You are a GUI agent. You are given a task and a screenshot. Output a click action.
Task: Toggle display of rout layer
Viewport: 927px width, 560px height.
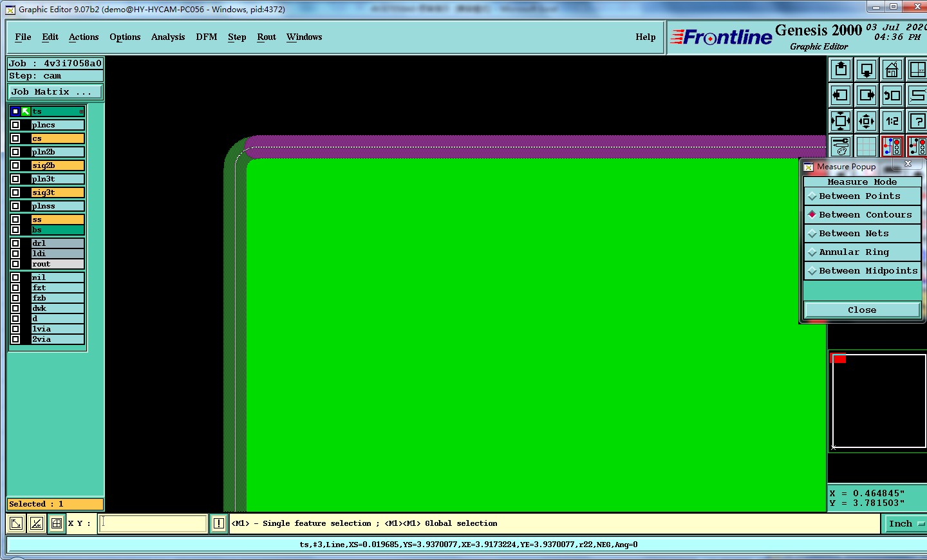(15, 264)
